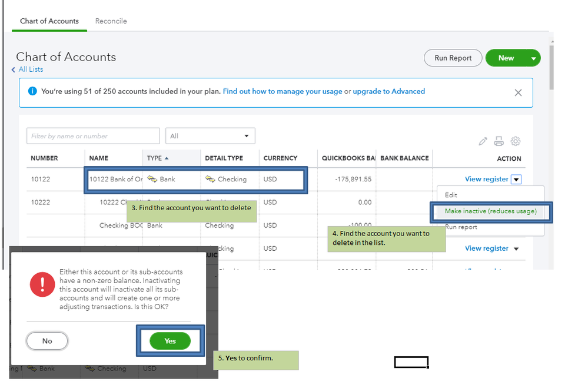Click the red warning icon in the dialog
This screenshot has height=388, width=588.
[42, 284]
